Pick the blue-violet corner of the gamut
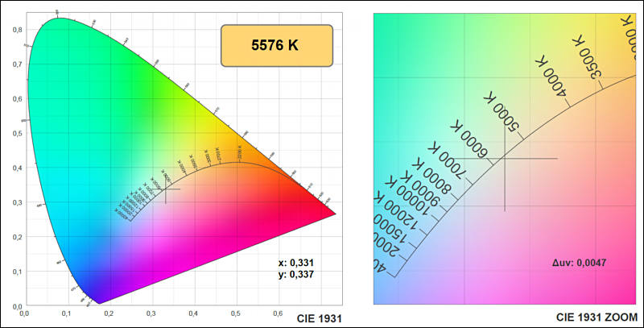The width and height of the screenshot is (644, 328). (97, 294)
